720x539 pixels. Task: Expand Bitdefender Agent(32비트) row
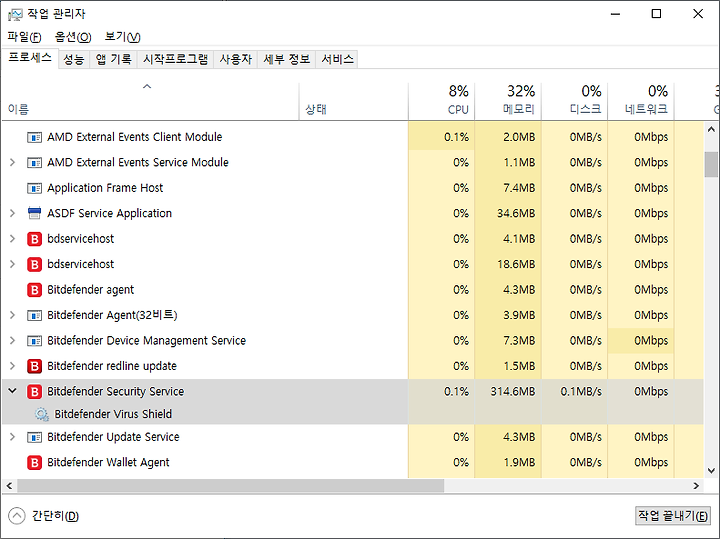point(12,315)
